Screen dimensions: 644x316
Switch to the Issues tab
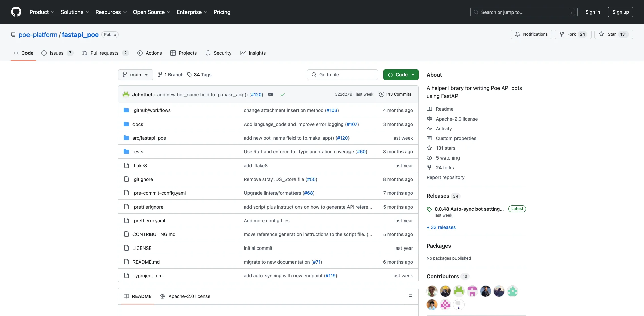pyautogui.click(x=57, y=53)
